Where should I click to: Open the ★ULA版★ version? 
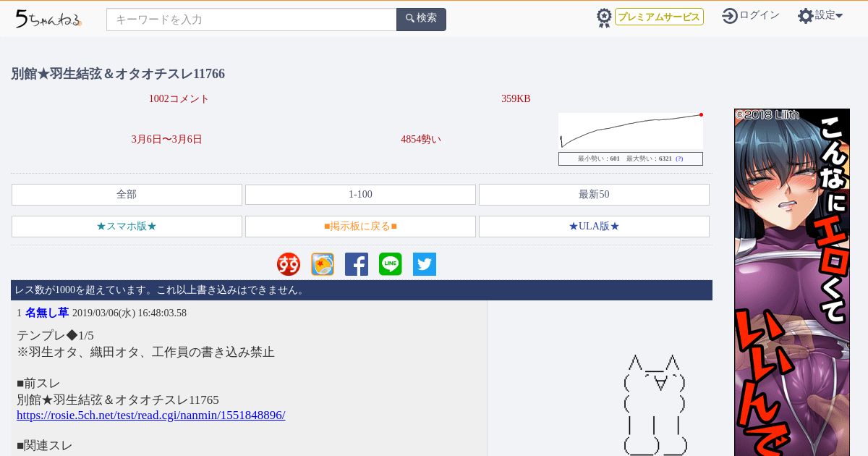tap(594, 227)
